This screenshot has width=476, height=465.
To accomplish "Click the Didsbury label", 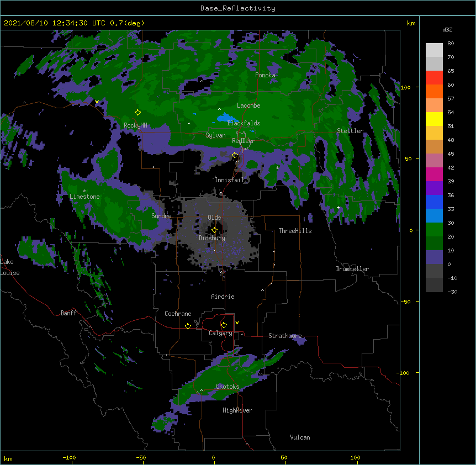I will [212, 238].
